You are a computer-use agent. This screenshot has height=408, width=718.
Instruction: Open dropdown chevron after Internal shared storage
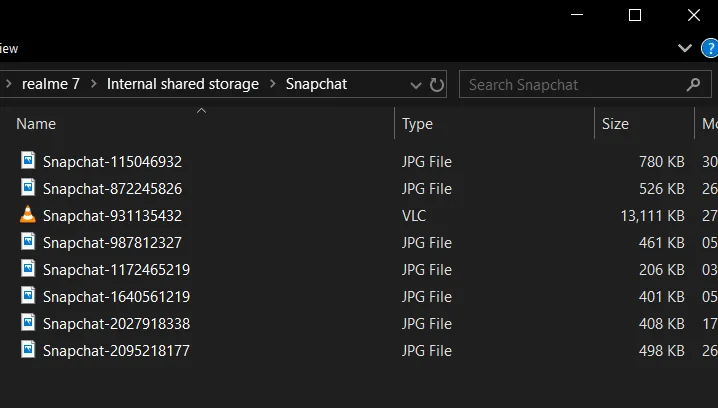pyautogui.click(x=273, y=84)
